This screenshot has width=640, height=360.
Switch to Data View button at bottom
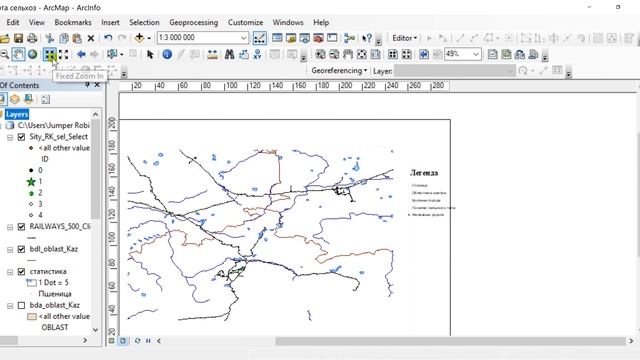(x=111, y=340)
